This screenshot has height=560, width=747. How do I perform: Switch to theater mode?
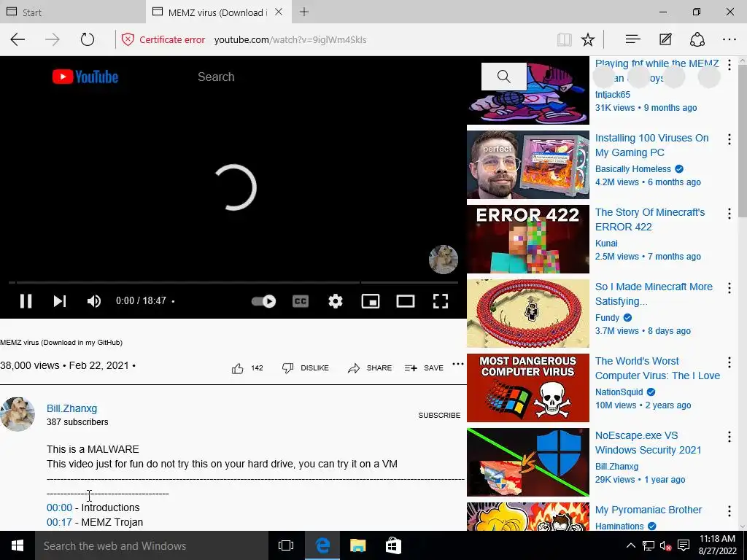tap(406, 301)
